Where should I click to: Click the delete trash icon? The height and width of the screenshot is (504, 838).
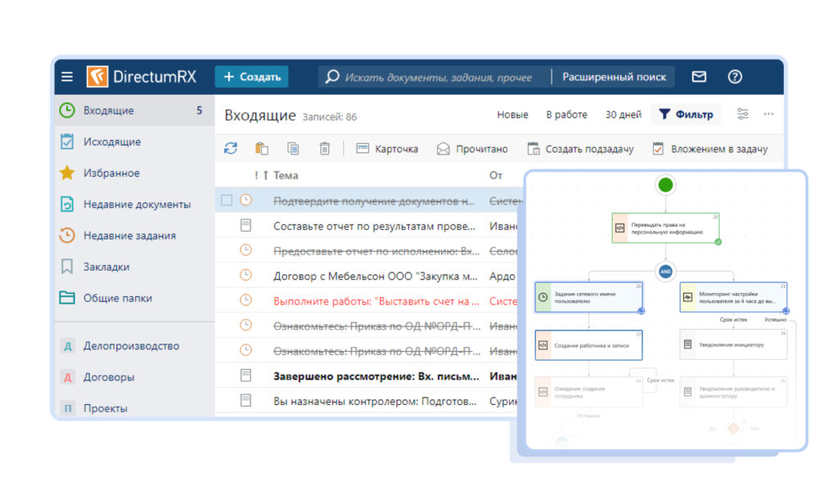click(x=324, y=149)
